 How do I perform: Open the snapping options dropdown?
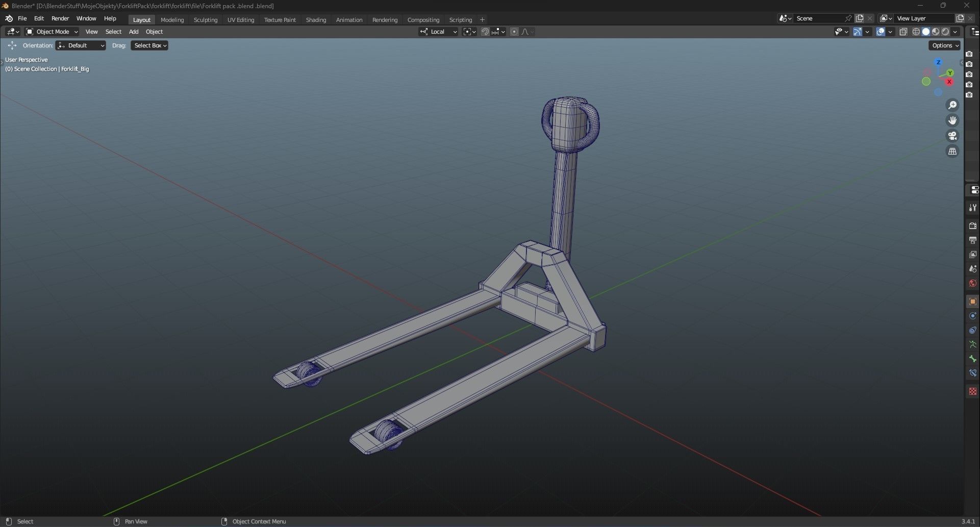tap(499, 32)
